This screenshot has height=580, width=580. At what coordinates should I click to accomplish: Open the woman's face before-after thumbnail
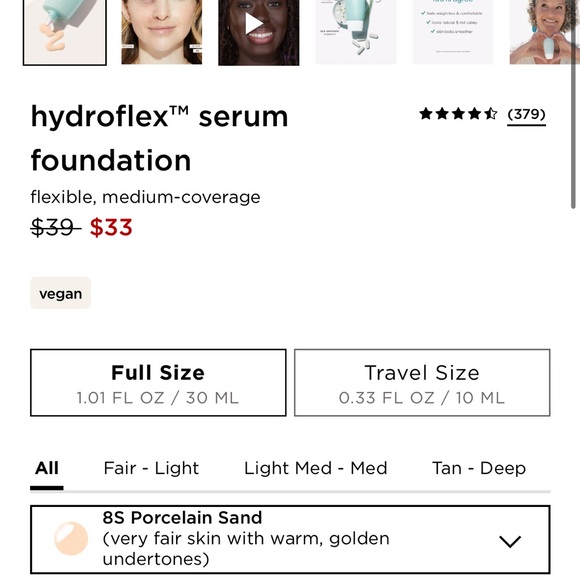162,33
